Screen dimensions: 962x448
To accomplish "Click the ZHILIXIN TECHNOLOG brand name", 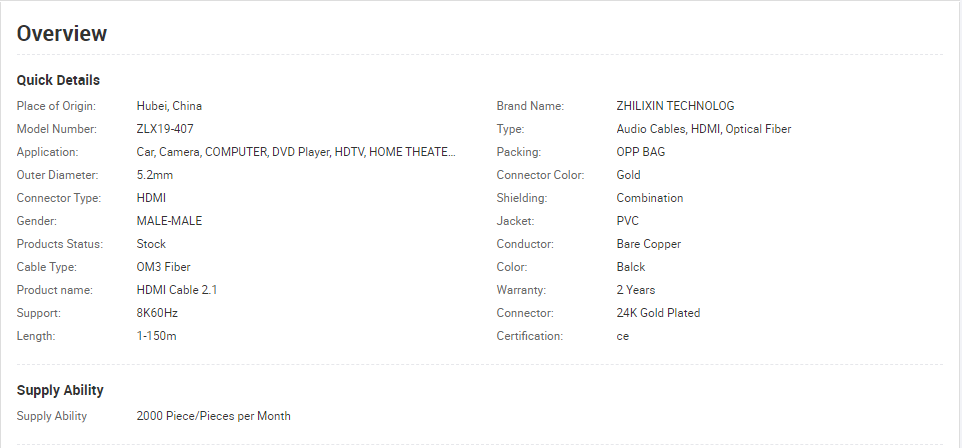I will 675,106.
